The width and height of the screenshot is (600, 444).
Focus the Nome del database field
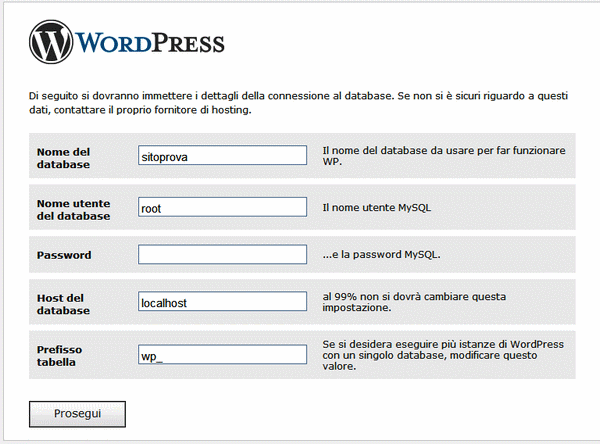pyautogui.click(x=222, y=155)
